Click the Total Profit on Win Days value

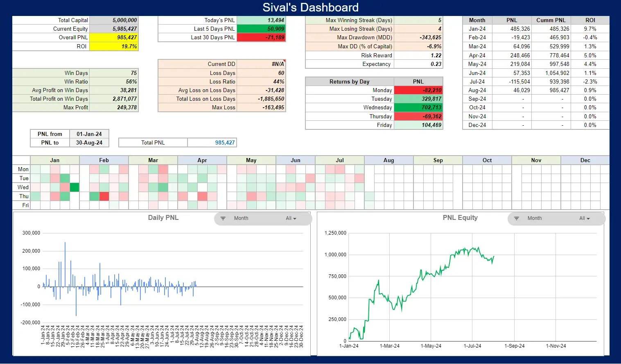click(x=114, y=99)
